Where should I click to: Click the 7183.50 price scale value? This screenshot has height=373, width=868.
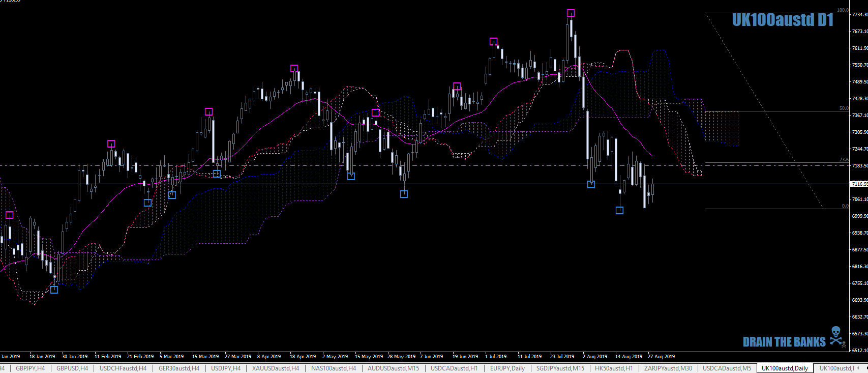coord(860,166)
